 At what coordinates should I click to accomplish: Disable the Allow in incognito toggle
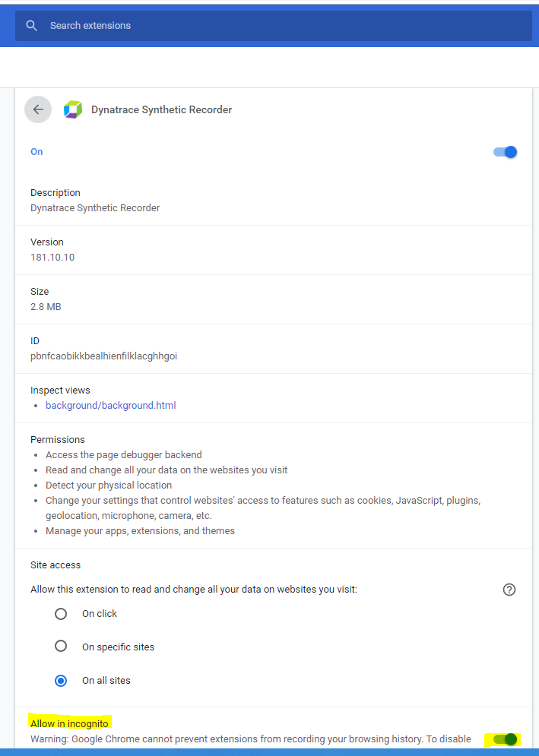pos(504,739)
